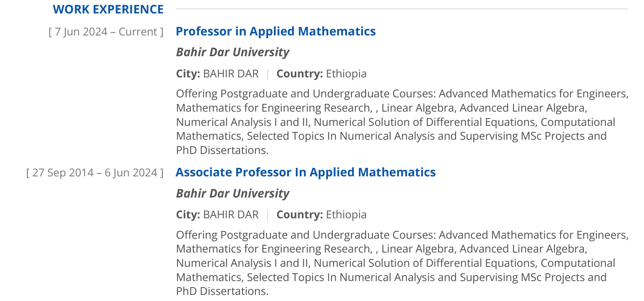Click the separator between second City and Country
This screenshot has width=644, height=301.
(268, 215)
